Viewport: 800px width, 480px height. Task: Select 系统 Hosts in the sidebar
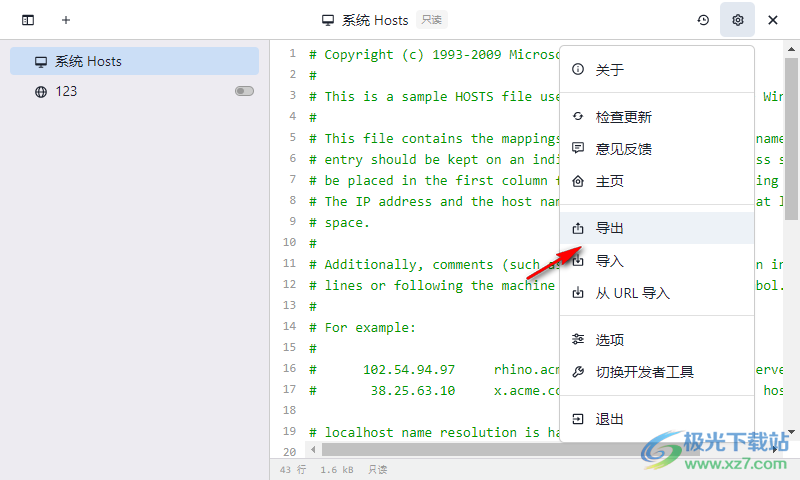(x=134, y=61)
